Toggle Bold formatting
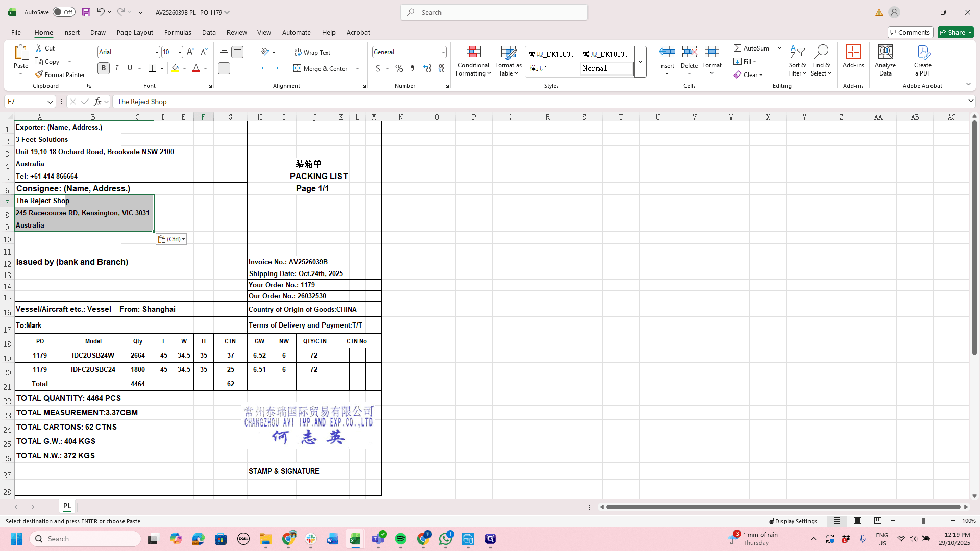This screenshot has width=980, height=551. (104, 68)
